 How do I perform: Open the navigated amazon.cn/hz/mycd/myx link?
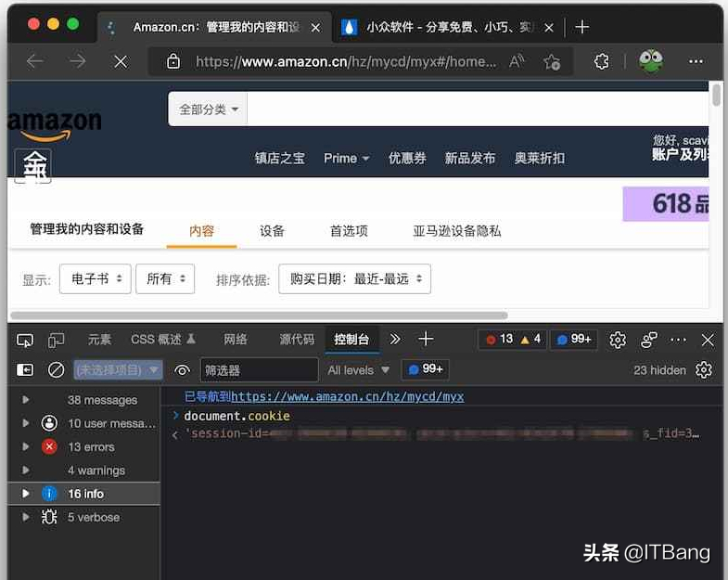click(x=347, y=396)
